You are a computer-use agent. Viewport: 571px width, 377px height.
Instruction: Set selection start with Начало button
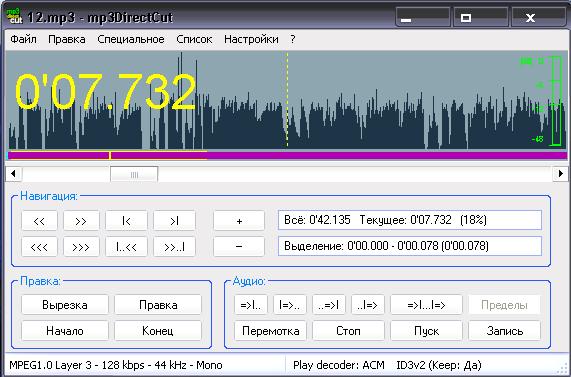(x=65, y=331)
